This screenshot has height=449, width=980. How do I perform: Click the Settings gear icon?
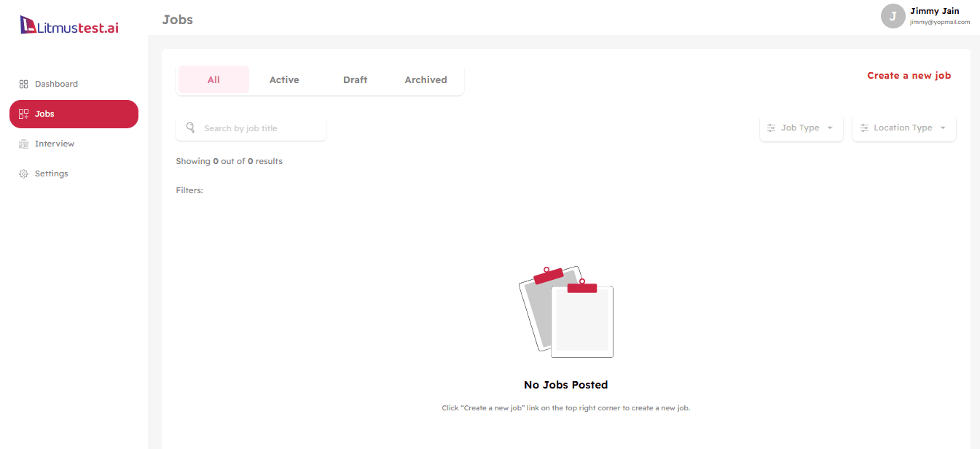point(23,173)
